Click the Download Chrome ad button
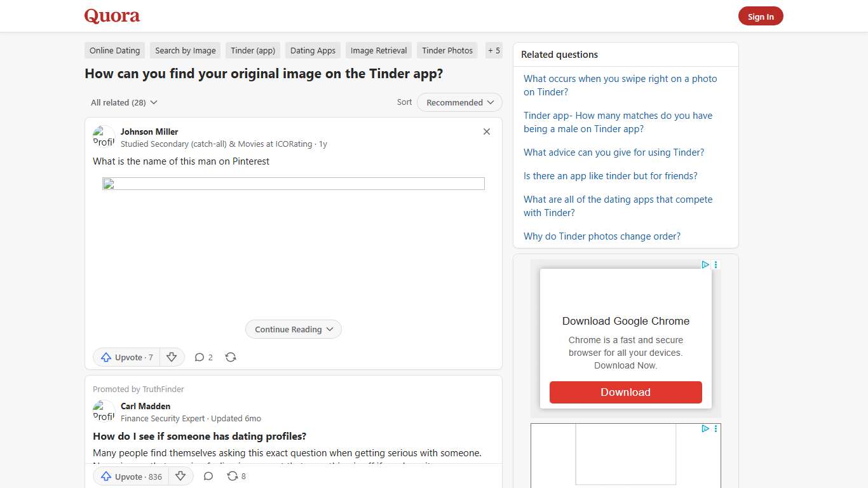Image resolution: width=868 pixels, height=488 pixels. (625, 392)
